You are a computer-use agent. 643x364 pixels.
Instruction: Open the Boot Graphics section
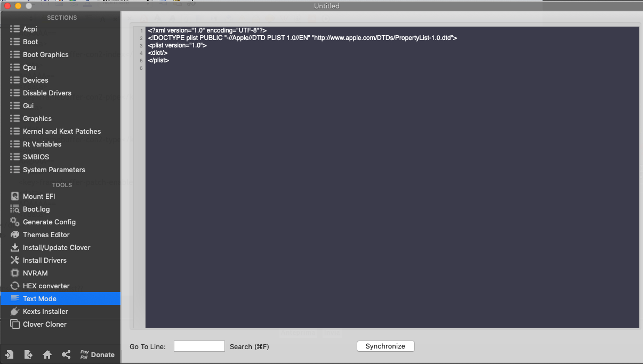(x=60, y=54)
